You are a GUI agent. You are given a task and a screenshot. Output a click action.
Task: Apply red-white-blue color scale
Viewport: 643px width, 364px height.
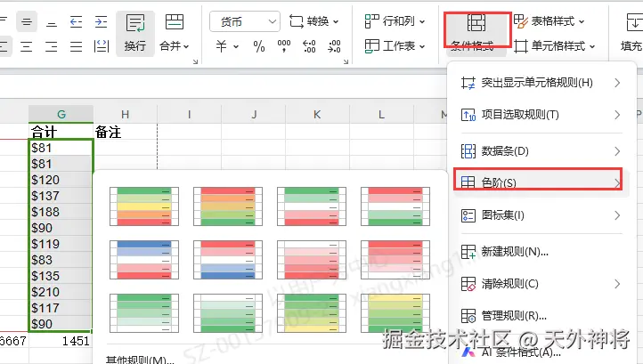pyautogui.click(x=228, y=260)
